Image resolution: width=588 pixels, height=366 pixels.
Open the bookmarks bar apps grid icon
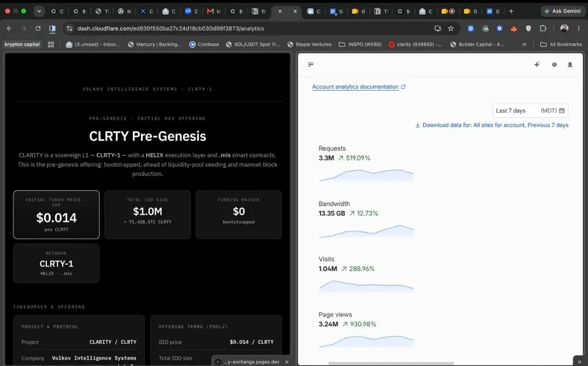point(51,44)
